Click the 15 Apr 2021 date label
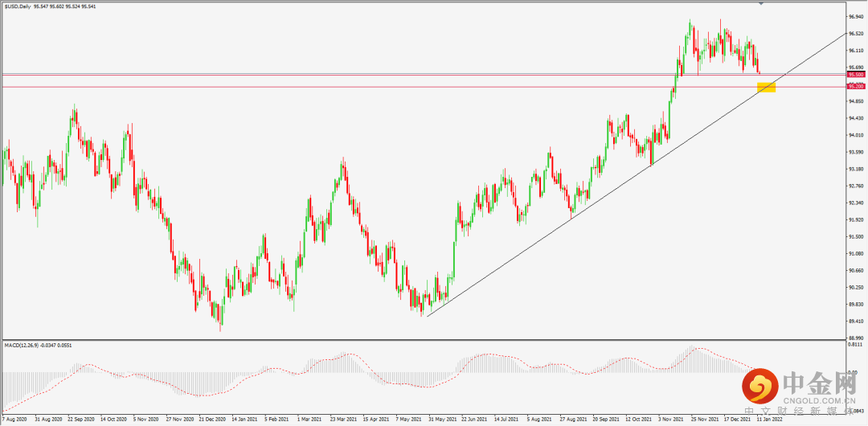Viewport: 868px width, 426px height. click(377, 420)
